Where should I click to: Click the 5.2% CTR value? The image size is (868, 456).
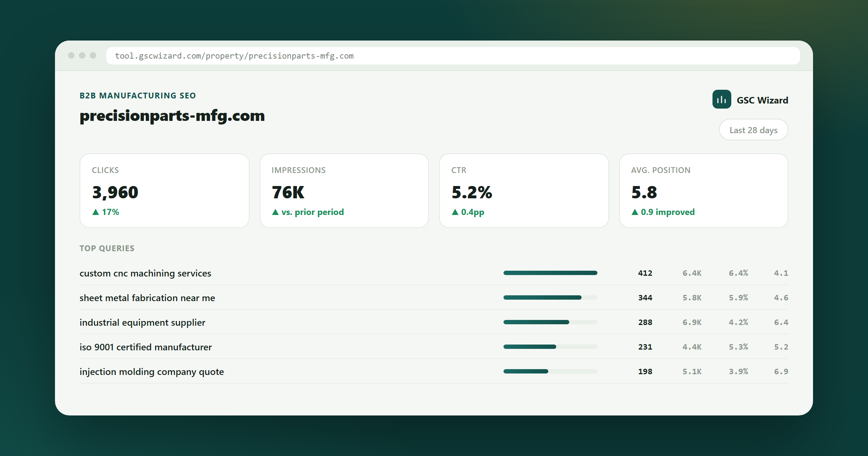(472, 192)
